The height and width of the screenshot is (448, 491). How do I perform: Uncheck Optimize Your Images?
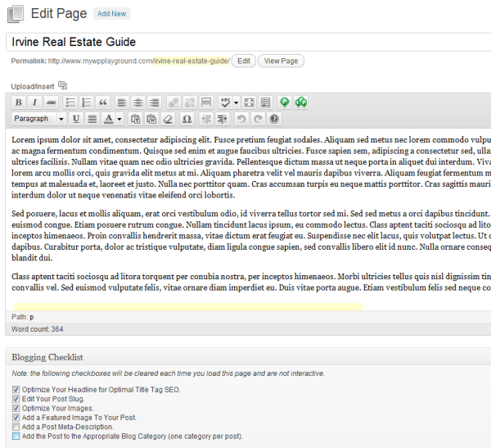click(16, 408)
